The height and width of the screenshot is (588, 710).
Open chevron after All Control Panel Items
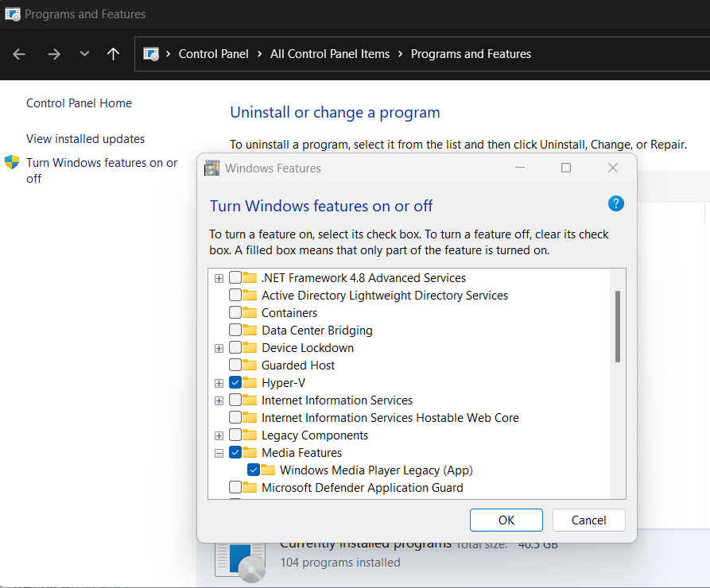pyautogui.click(x=400, y=54)
